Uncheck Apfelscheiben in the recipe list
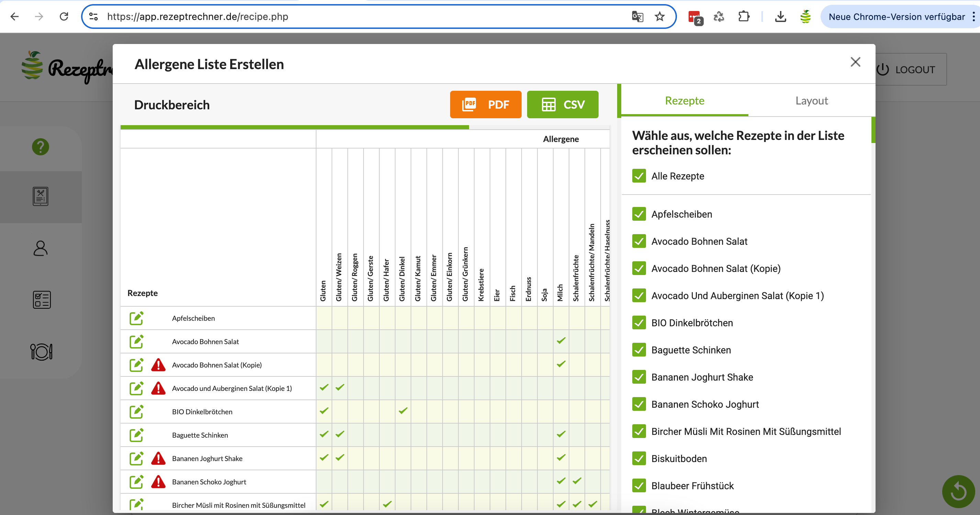The image size is (980, 515). [x=639, y=214]
